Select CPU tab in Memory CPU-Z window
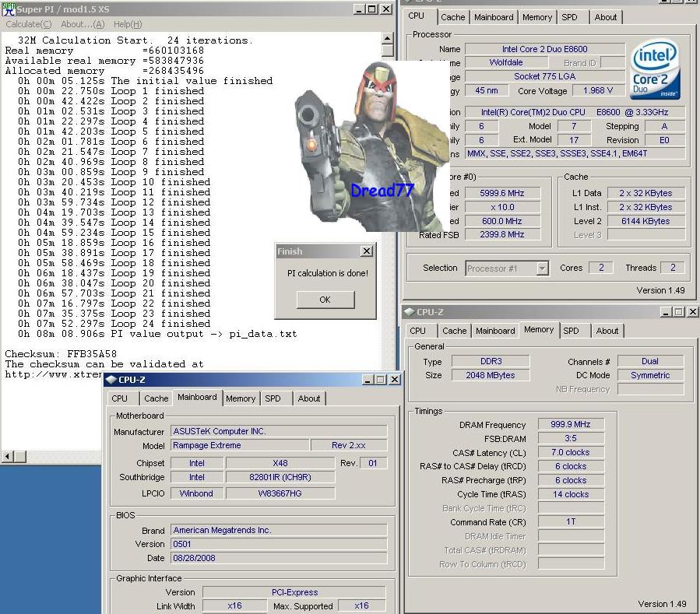 417,331
